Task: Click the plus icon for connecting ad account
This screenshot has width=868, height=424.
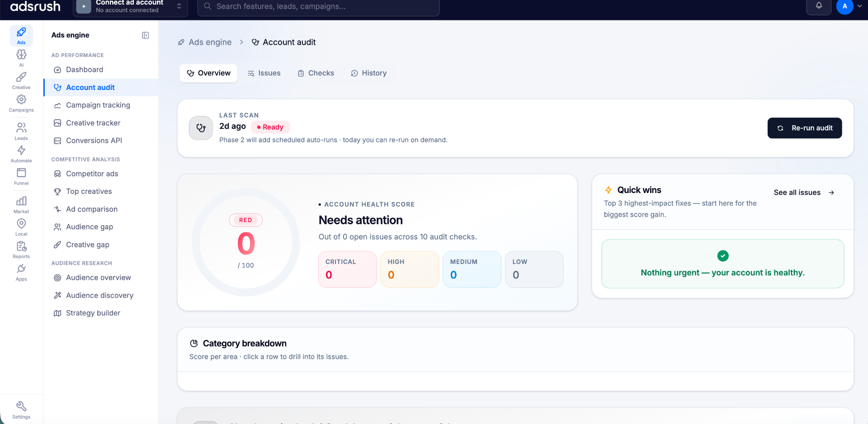Action: pyautogui.click(x=84, y=6)
